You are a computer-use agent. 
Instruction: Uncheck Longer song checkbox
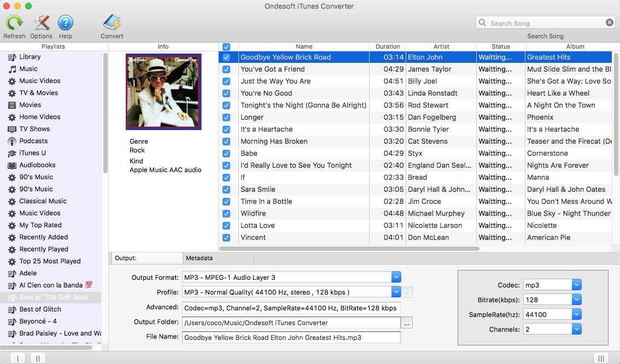(x=226, y=118)
